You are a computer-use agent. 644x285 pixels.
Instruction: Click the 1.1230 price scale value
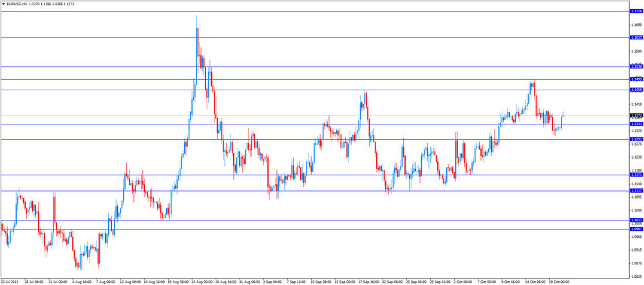pyautogui.click(x=636, y=157)
